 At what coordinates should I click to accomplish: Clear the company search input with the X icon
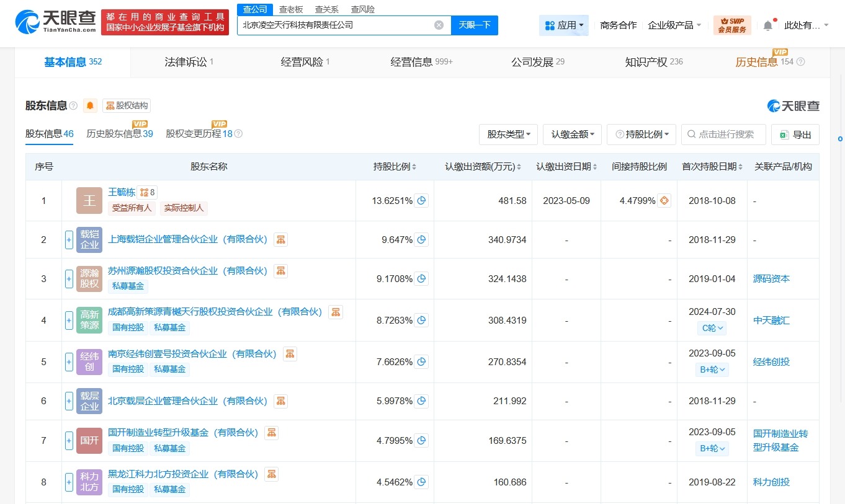[439, 25]
